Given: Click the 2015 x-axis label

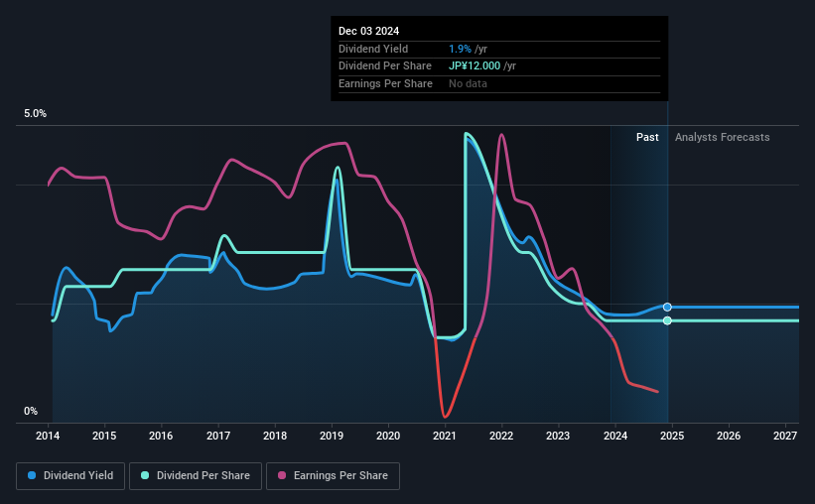Looking at the screenshot, I should (104, 436).
